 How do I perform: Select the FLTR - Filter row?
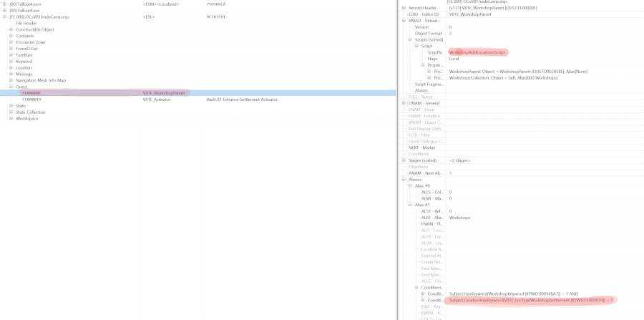click(420, 135)
